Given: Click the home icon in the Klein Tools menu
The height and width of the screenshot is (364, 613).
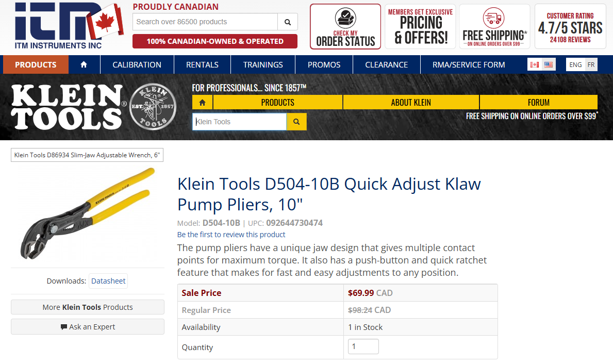Looking at the screenshot, I should pos(202,102).
